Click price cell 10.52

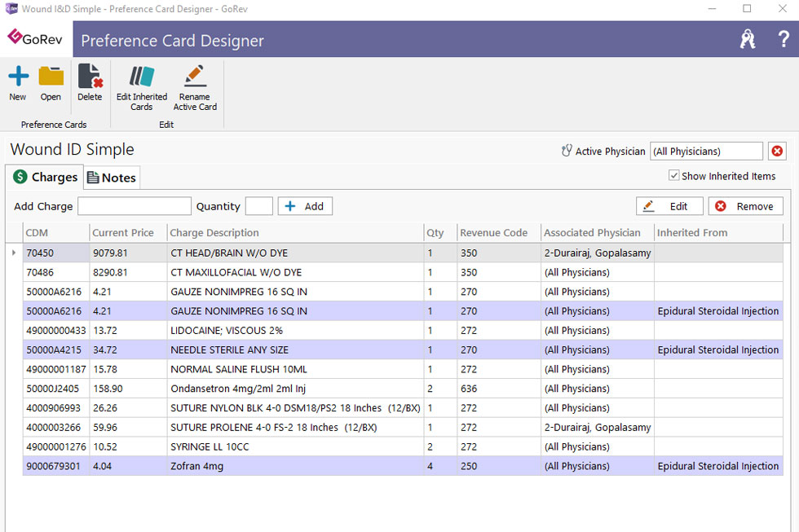(129, 446)
